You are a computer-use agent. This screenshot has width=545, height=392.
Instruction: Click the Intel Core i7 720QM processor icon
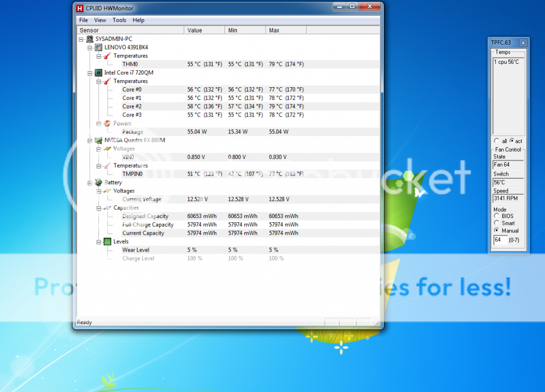[98, 73]
